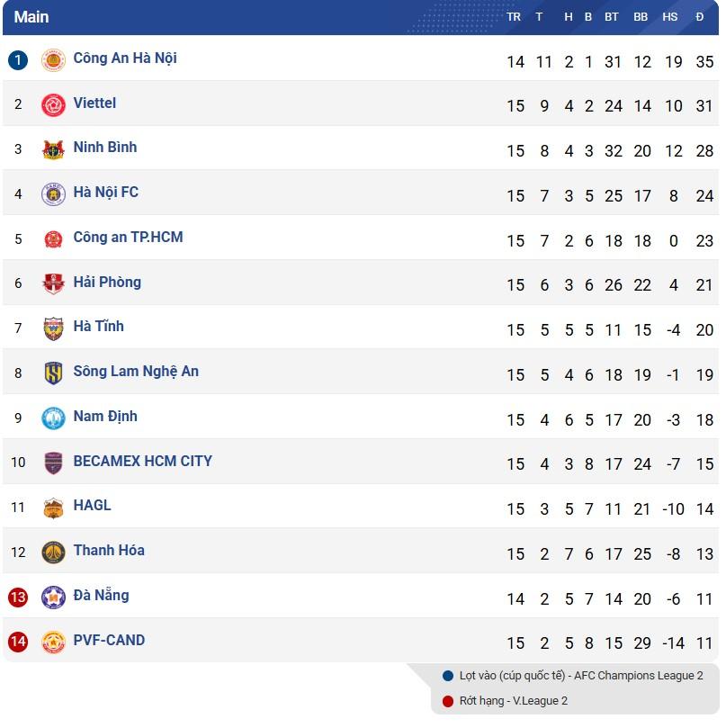Click the Sông Lam Nghệ An logo

(x=53, y=373)
